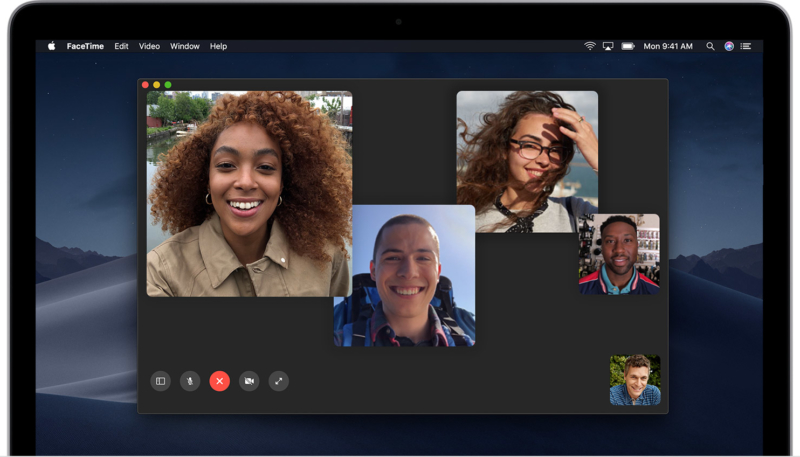
Task: Open the FaceTime app menu
Action: point(85,46)
